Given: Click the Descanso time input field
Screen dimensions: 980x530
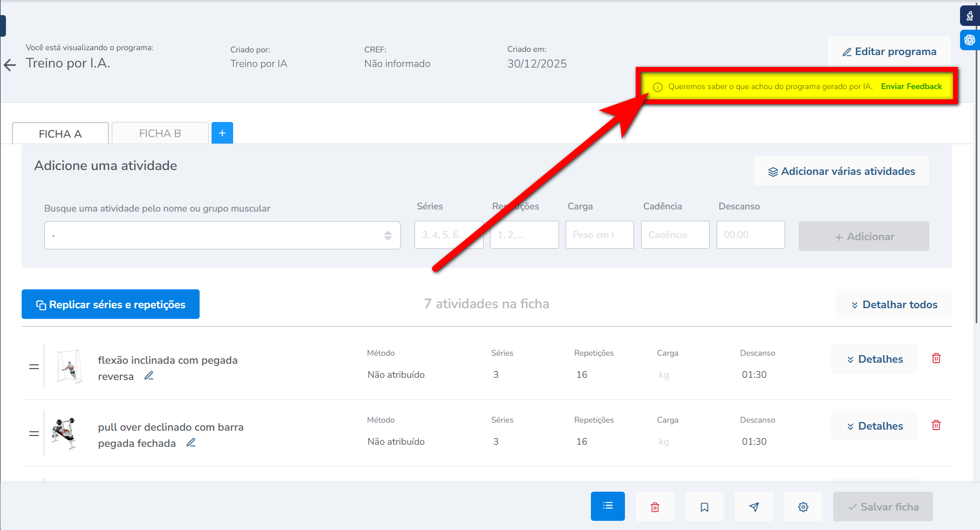Looking at the screenshot, I should point(750,235).
